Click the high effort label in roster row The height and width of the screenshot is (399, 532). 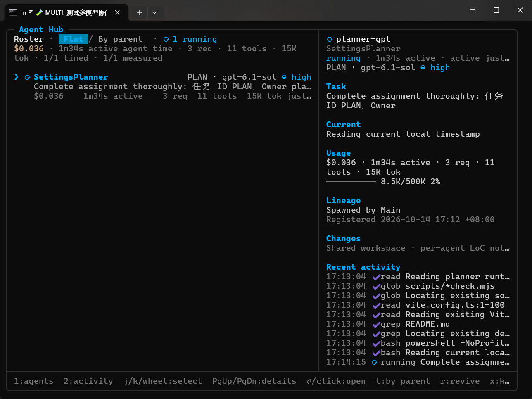(301, 77)
